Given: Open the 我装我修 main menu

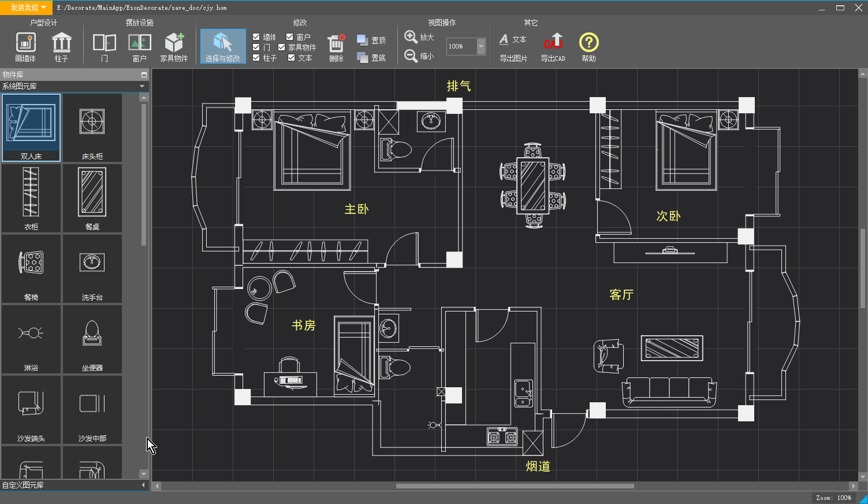Looking at the screenshot, I should tap(28, 8).
